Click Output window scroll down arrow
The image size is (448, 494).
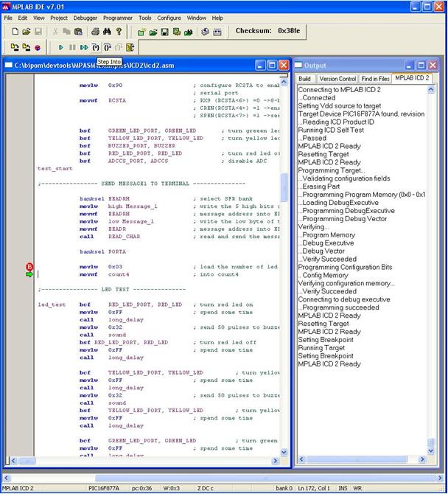pos(431,450)
